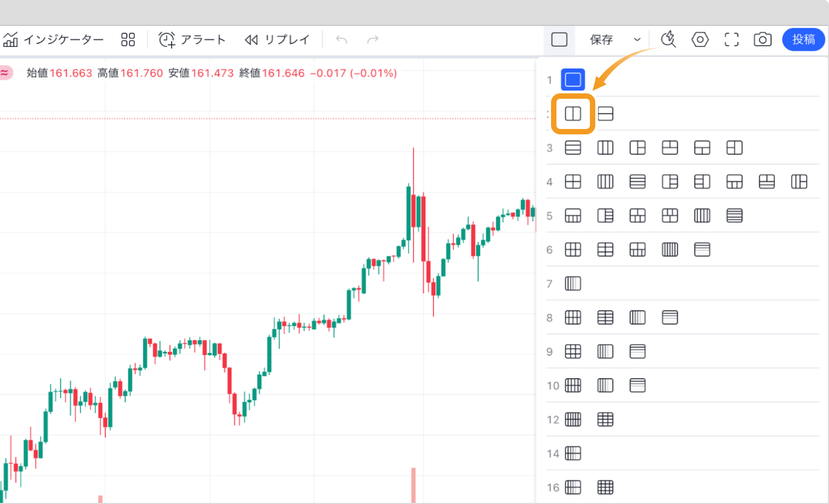Screen dimensions: 829x504
Task: Choose the two stacked charts layout
Action: (606, 114)
